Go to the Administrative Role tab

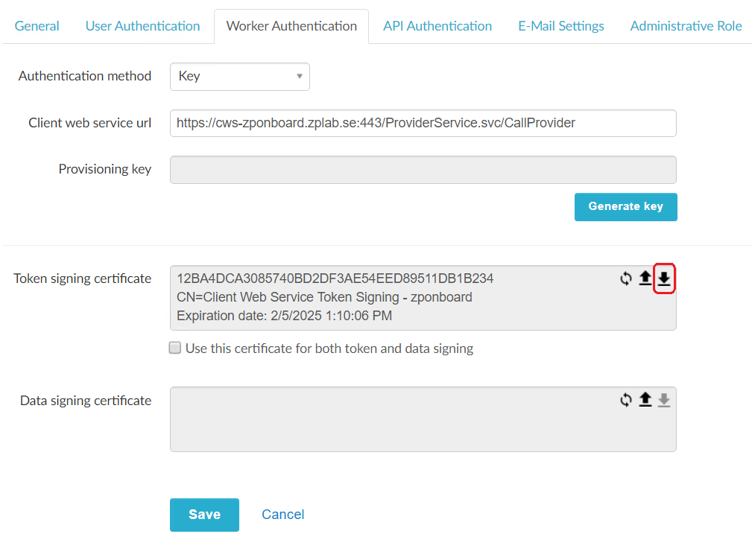click(x=686, y=25)
